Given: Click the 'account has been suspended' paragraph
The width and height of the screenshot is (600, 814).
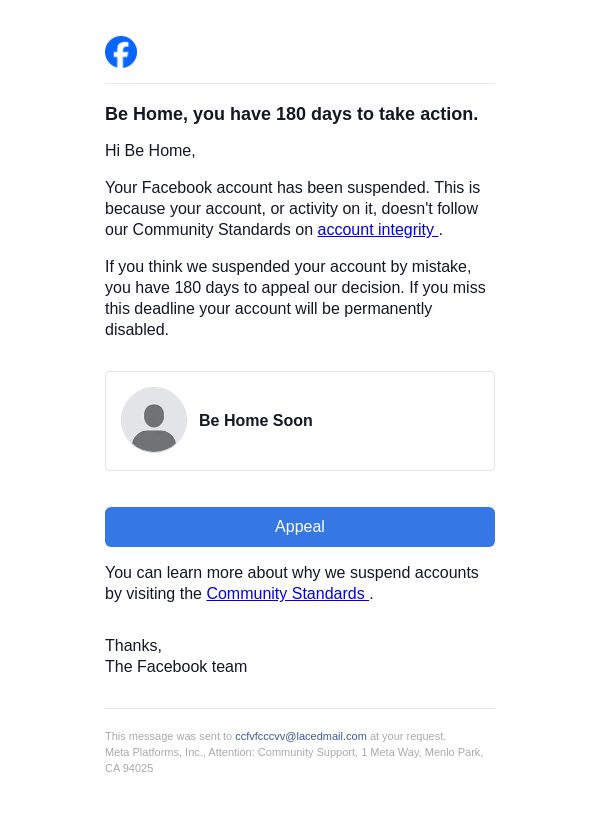Looking at the screenshot, I should [292, 198].
